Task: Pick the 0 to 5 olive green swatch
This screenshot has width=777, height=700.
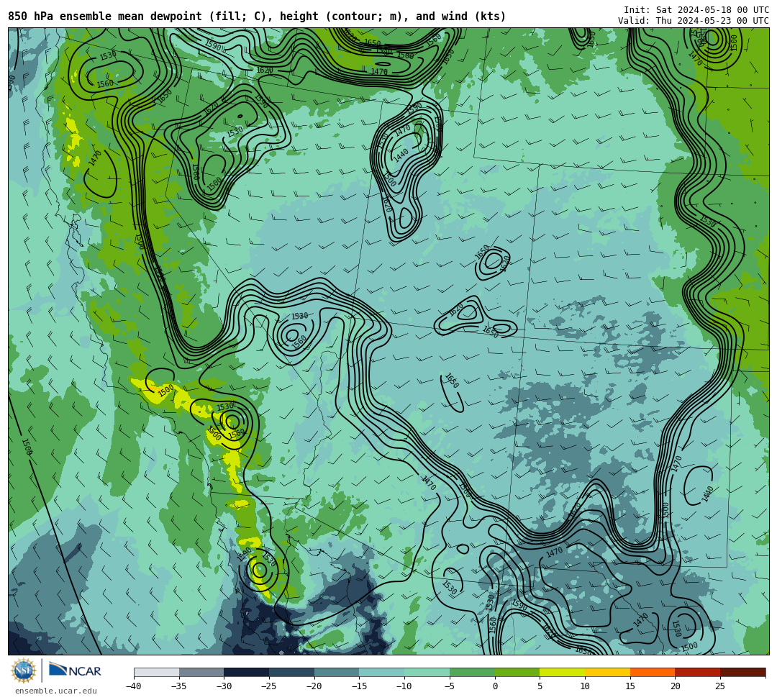Action: (517, 672)
